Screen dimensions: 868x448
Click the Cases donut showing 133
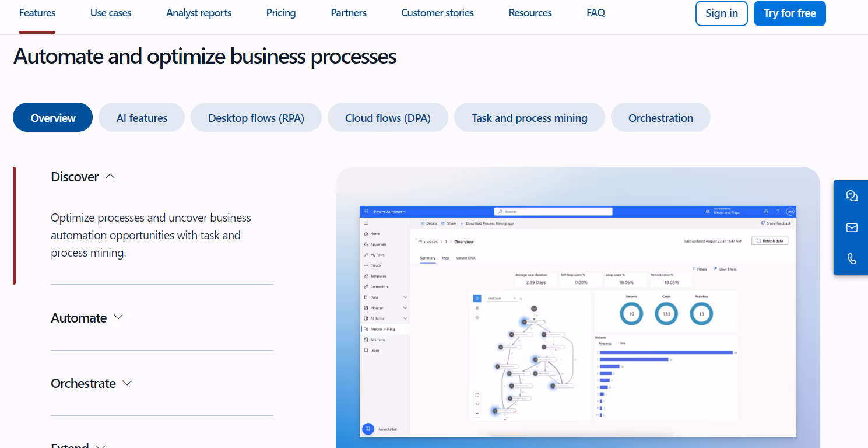click(666, 314)
